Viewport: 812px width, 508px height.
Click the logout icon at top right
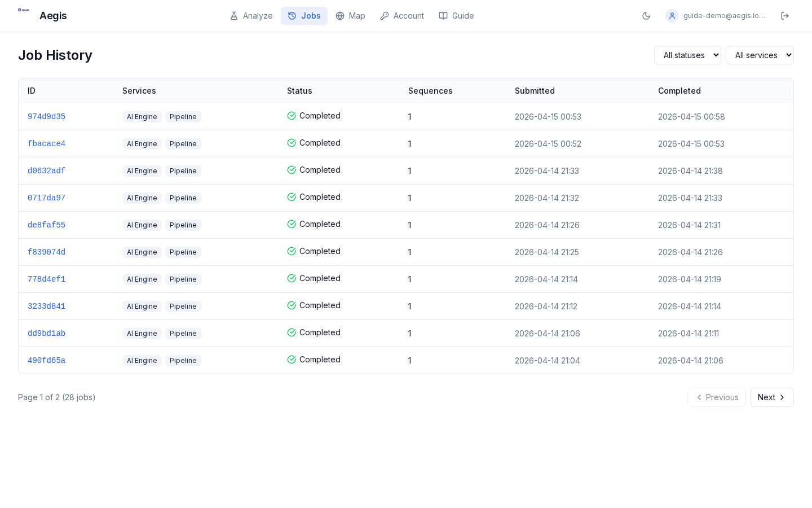click(x=785, y=16)
